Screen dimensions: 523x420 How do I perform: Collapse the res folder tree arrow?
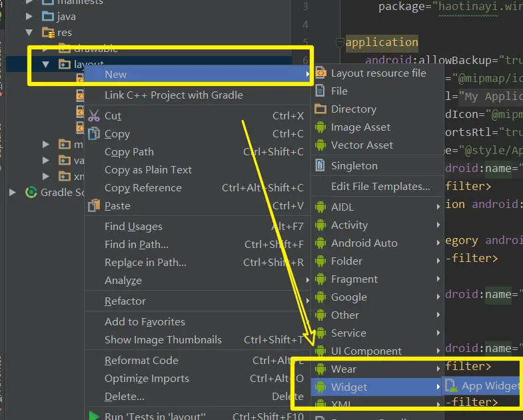29,33
